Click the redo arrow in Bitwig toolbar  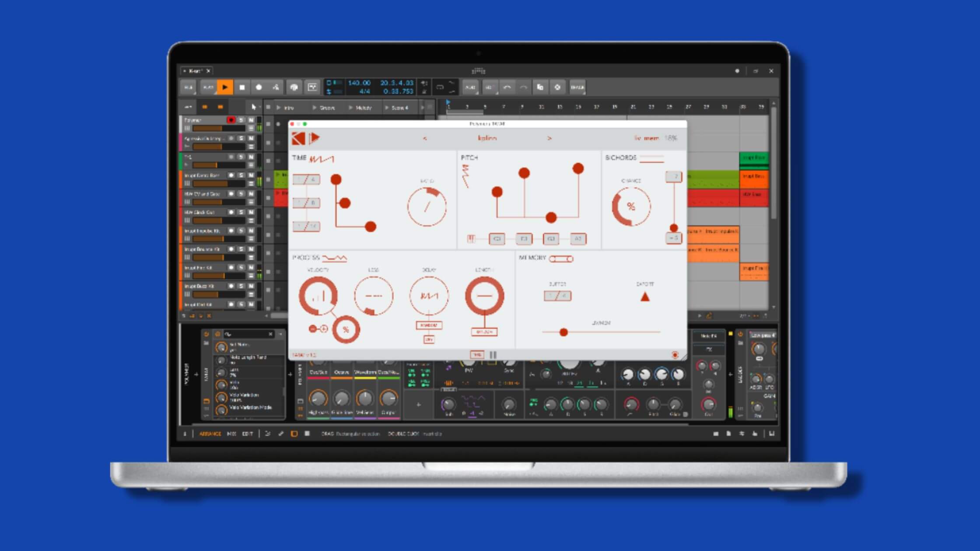pos(523,87)
